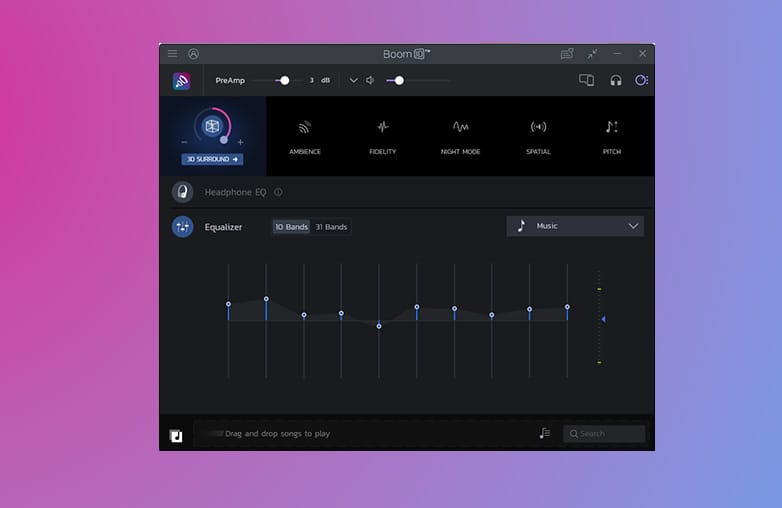Open the 3D SURROUND settings button
Viewport: 782px width, 508px height.
pos(212,159)
